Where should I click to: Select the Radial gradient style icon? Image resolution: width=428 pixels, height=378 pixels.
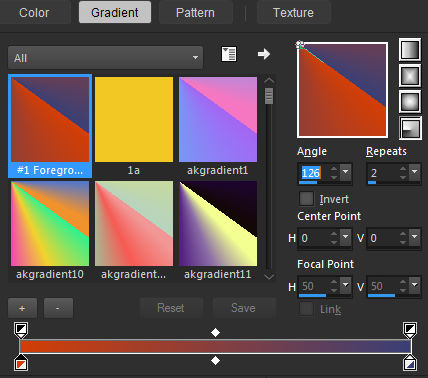pyautogui.click(x=410, y=128)
